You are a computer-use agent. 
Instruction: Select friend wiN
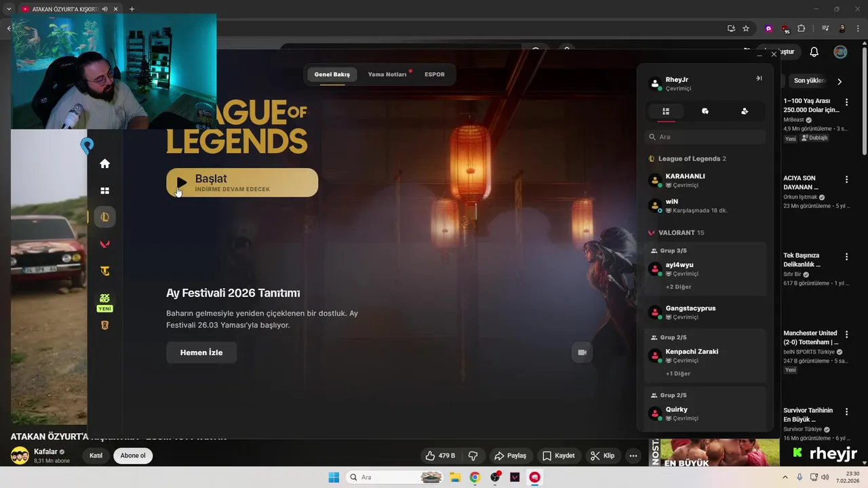pos(705,206)
